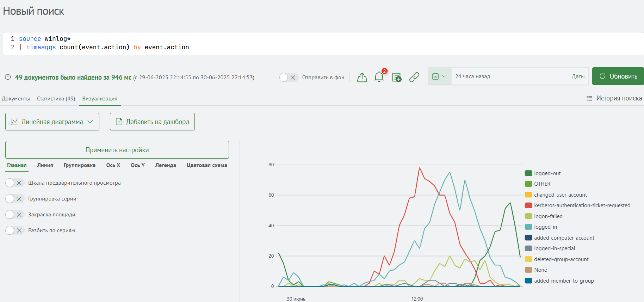Click the line chart icon on diagram selector
Screen dimensions: 644x302
[x=14, y=122]
